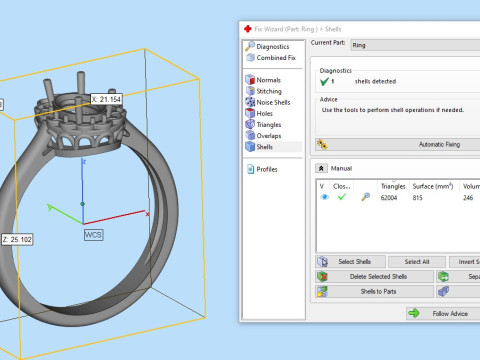
Task: Click the Shells to Parts button
Action: [375, 291]
